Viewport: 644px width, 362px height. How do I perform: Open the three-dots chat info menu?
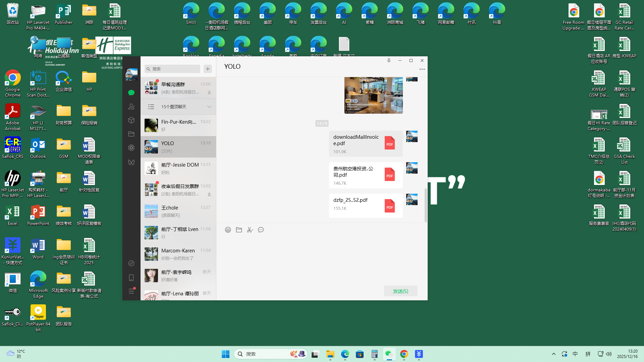422,69
